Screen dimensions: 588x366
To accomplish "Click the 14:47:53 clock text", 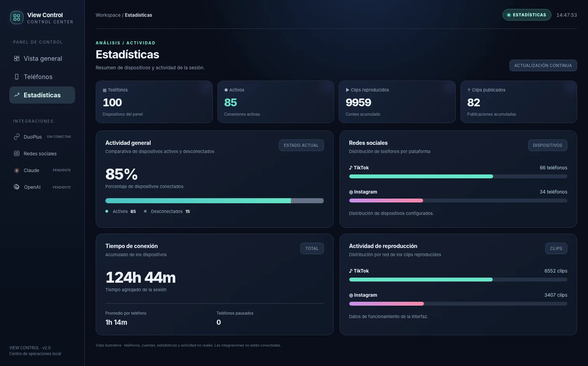I will [x=567, y=15].
